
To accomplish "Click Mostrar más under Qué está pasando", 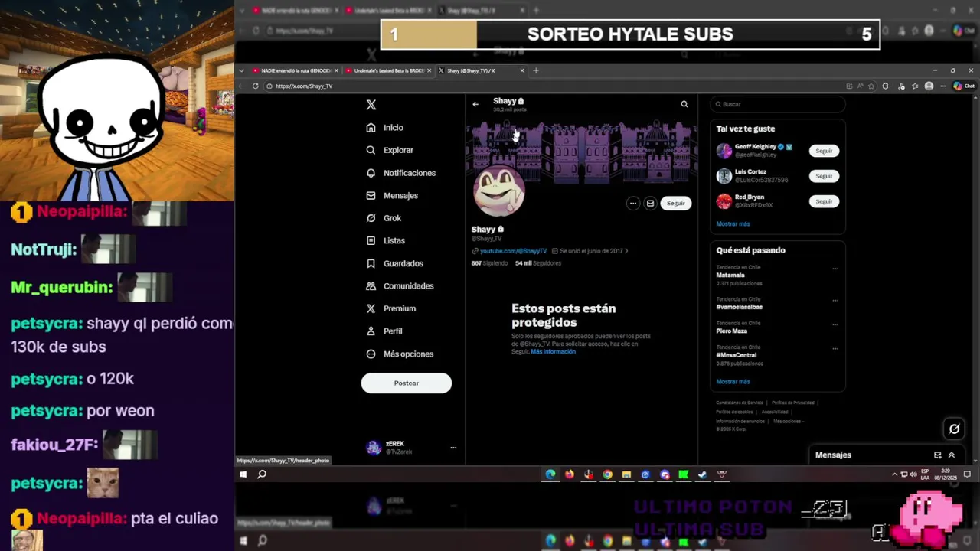I will pyautogui.click(x=733, y=381).
